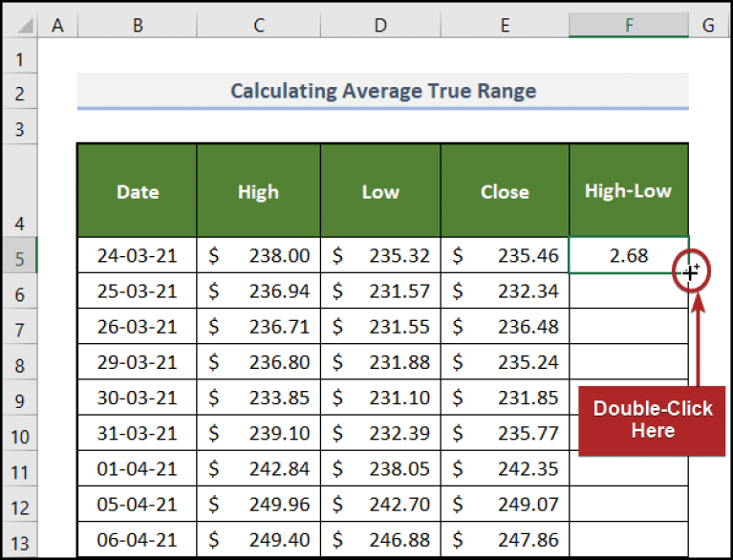Click High value 233.85

point(259,398)
